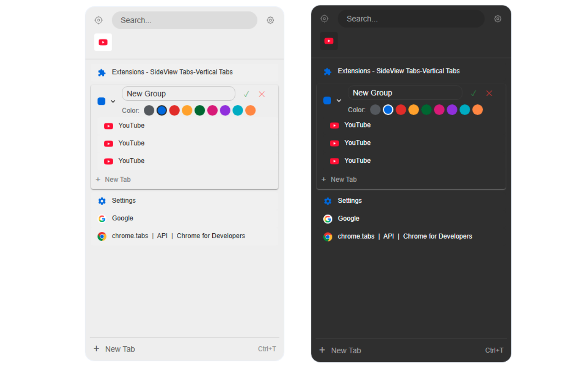This screenshot has width=588, height=368.
Task: Click pinned YouTube tab icon in light panel
Action: pyautogui.click(x=103, y=42)
